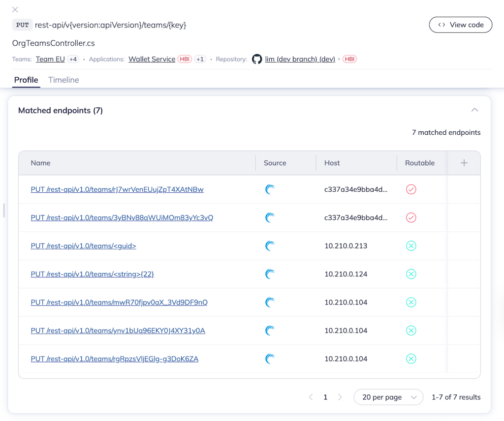The image size is (504, 421).
Task: Open the Team EU link
Action: point(50,59)
